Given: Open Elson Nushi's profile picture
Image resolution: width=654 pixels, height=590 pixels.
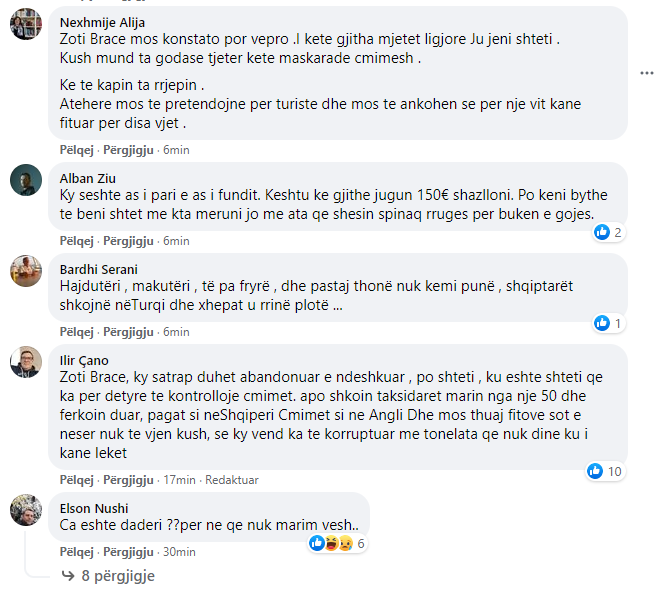Looking at the screenshot, I should click(26, 510).
